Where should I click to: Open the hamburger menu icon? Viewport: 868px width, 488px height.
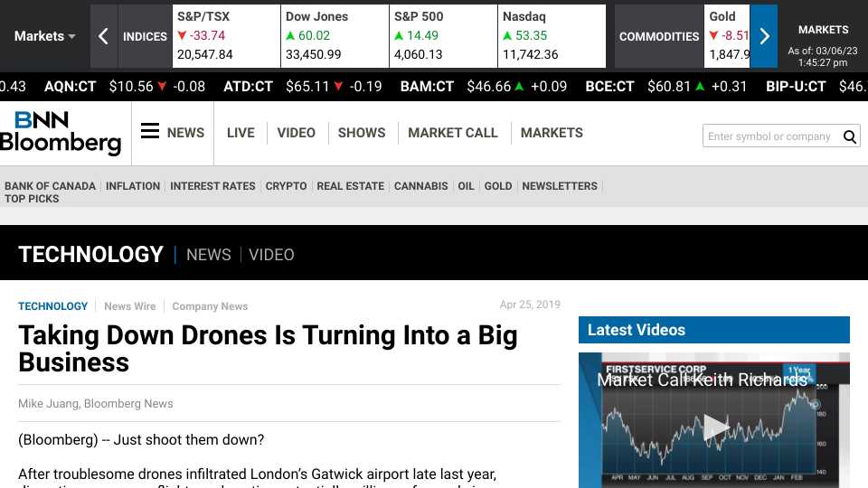click(x=149, y=131)
